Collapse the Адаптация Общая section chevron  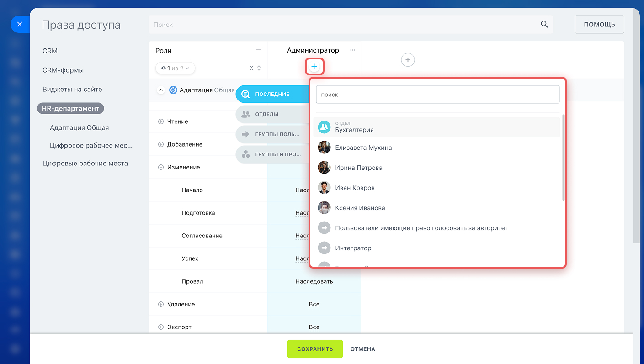tap(160, 90)
